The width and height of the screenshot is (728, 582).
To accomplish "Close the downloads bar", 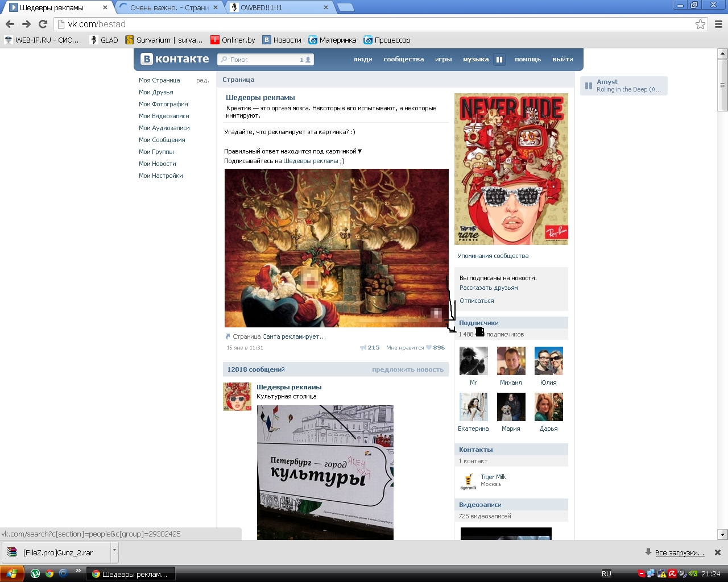I will pos(717,552).
